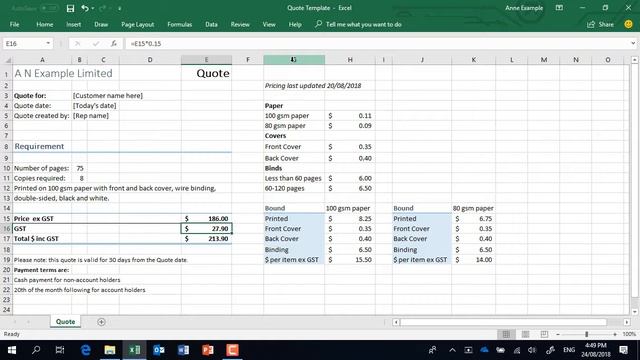Click the zoom out minus button
The width and height of the screenshot is (640, 360).
click(558, 334)
